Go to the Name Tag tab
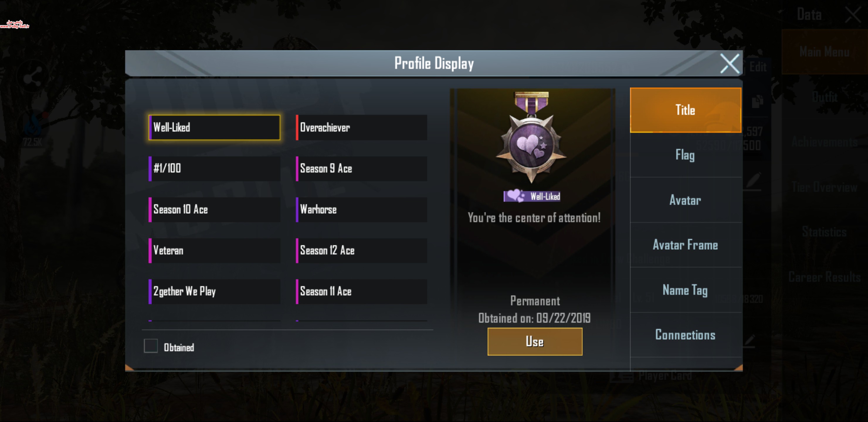868x422 pixels. pos(686,290)
